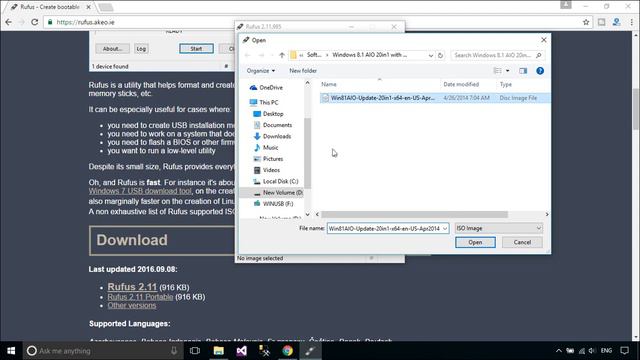Open Visual Studio from taskbar
Viewport: 640px width, 360px height.
pos(241,351)
